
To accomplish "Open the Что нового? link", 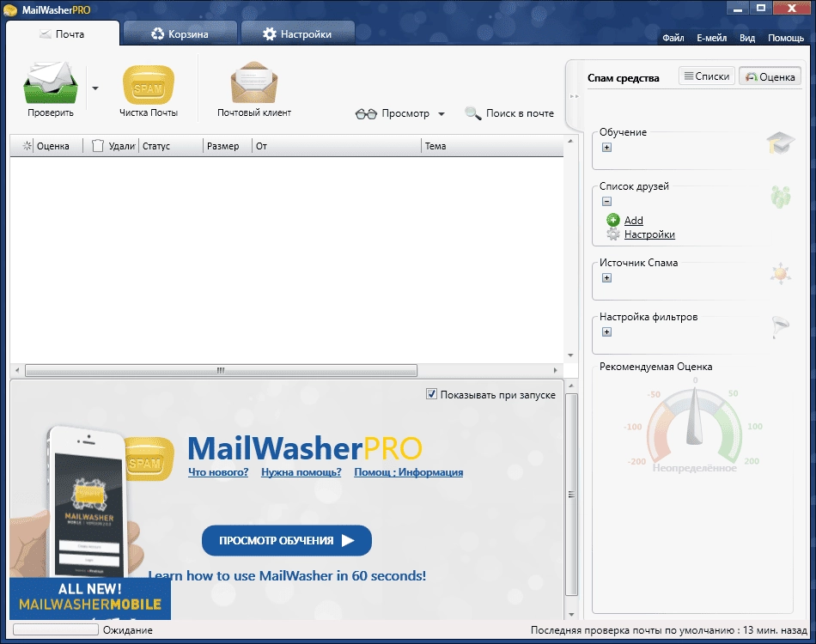I will click(x=218, y=472).
